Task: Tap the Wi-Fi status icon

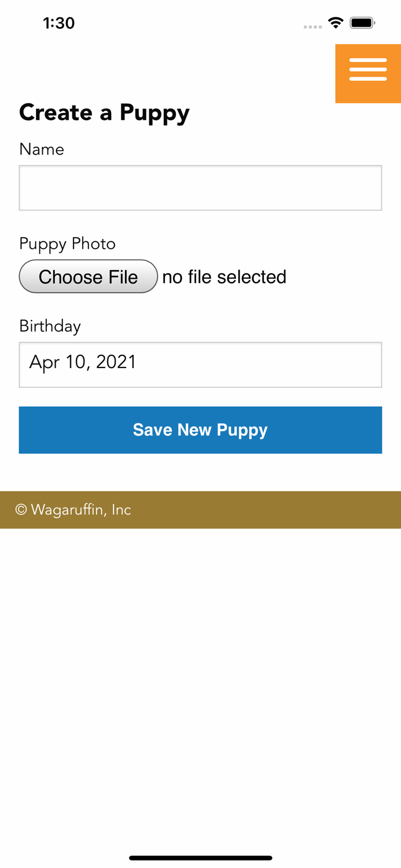Action: point(336,23)
